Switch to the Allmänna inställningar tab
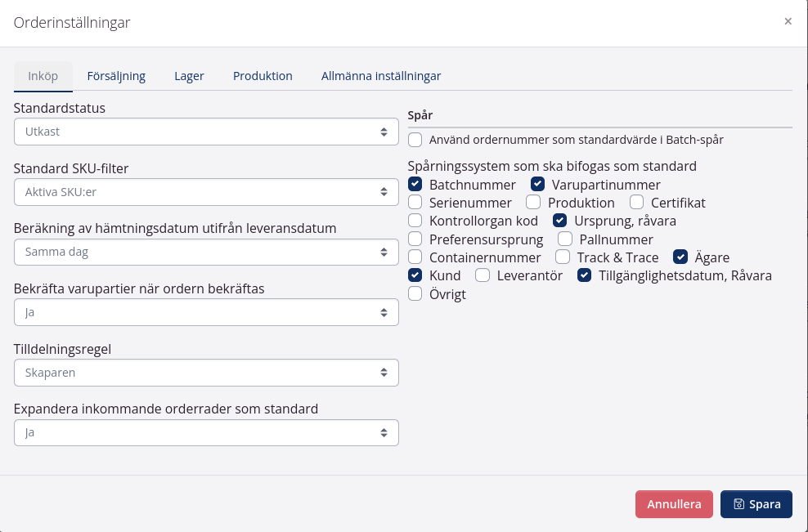 [381, 75]
